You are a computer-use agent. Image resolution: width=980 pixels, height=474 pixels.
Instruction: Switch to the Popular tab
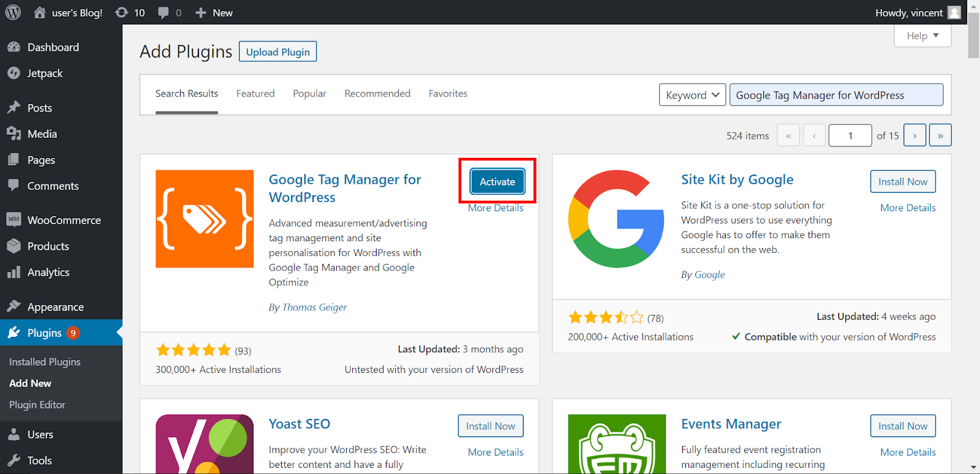click(x=309, y=94)
